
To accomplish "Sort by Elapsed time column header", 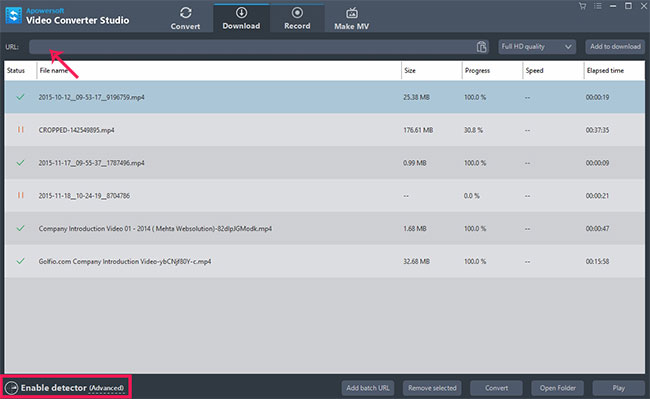I will point(605,70).
